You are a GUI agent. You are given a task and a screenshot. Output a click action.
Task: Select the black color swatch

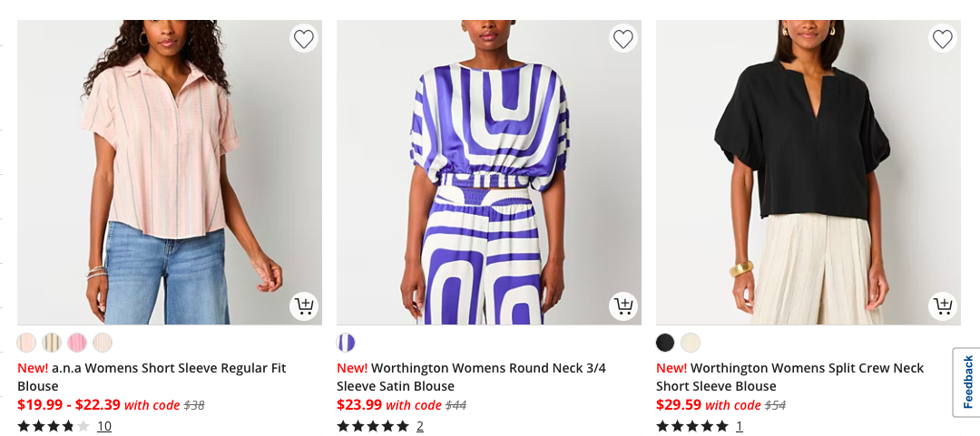point(665,343)
